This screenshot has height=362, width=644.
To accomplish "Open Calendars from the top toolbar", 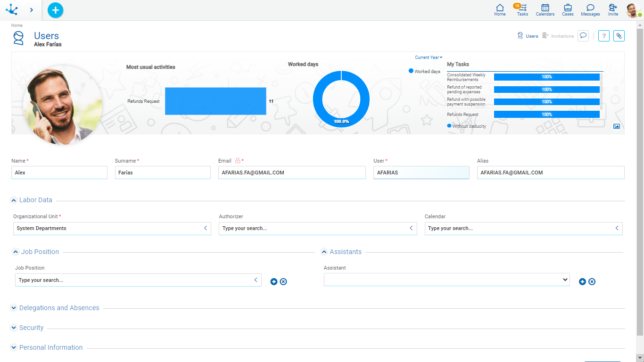I will point(545,9).
